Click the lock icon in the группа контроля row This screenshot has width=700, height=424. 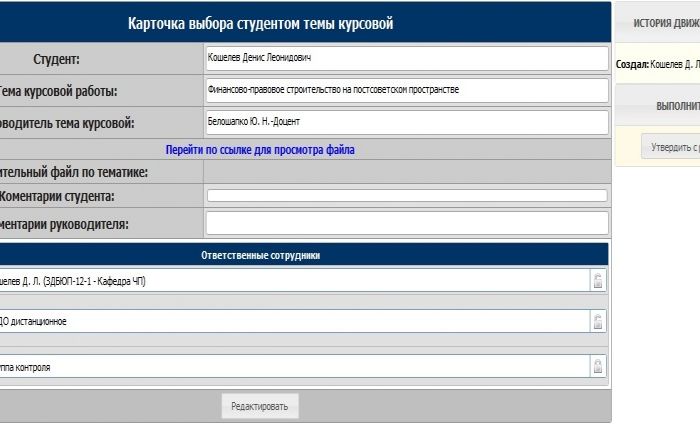598,367
